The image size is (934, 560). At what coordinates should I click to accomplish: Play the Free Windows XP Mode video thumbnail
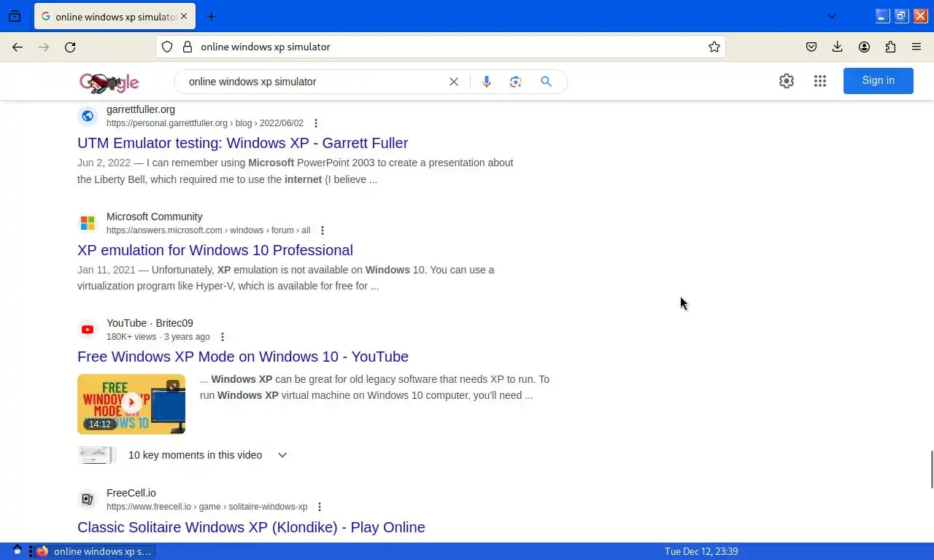(131, 404)
